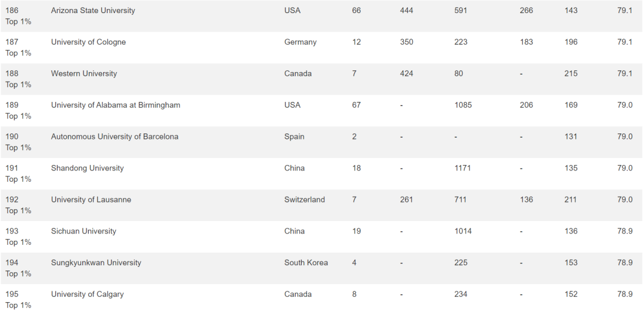
Task: Open Sungkyunkwan University entry
Action: point(96,263)
